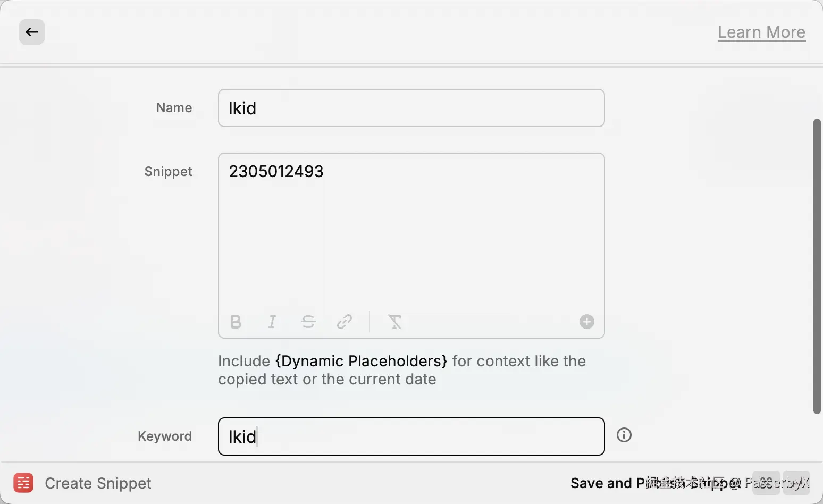The width and height of the screenshot is (823, 504).
Task: Open the Learn More link
Action: (x=761, y=32)
